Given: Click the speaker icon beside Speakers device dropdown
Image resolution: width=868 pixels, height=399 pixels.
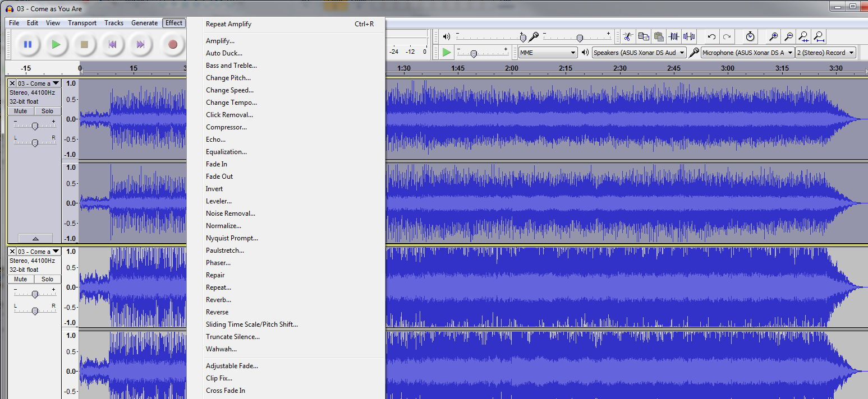Looking at the screenshot, I should pos(586,52).
